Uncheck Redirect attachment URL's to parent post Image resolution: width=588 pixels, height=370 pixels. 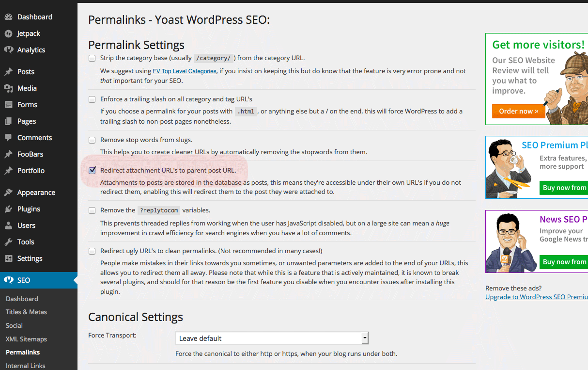tap(92, 170)
